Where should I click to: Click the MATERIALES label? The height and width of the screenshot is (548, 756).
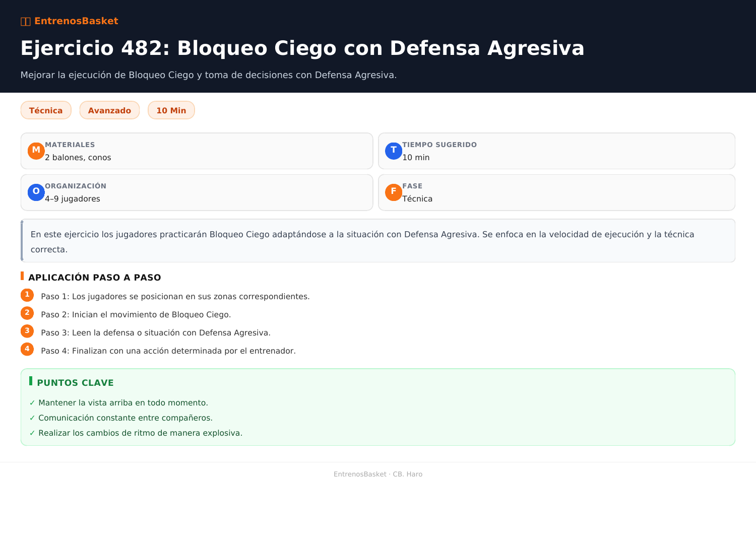(70, 145)
